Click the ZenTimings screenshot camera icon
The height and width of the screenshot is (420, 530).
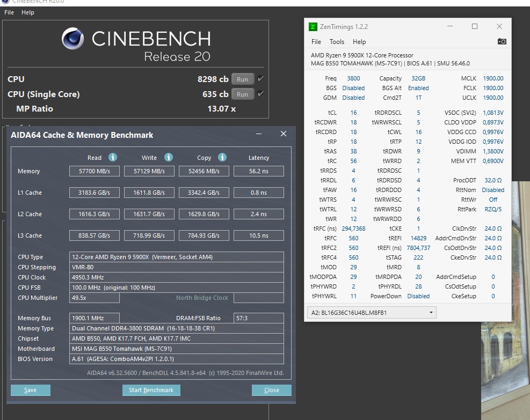click(502, 41)
